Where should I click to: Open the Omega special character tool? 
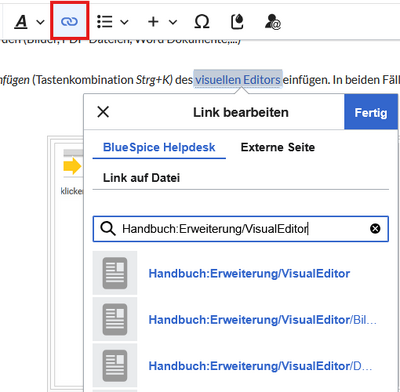click(202, 22)
